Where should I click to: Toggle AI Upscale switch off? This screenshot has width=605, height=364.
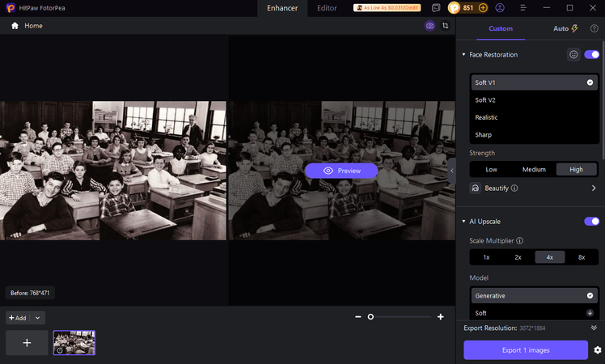(x=591, y=221)
